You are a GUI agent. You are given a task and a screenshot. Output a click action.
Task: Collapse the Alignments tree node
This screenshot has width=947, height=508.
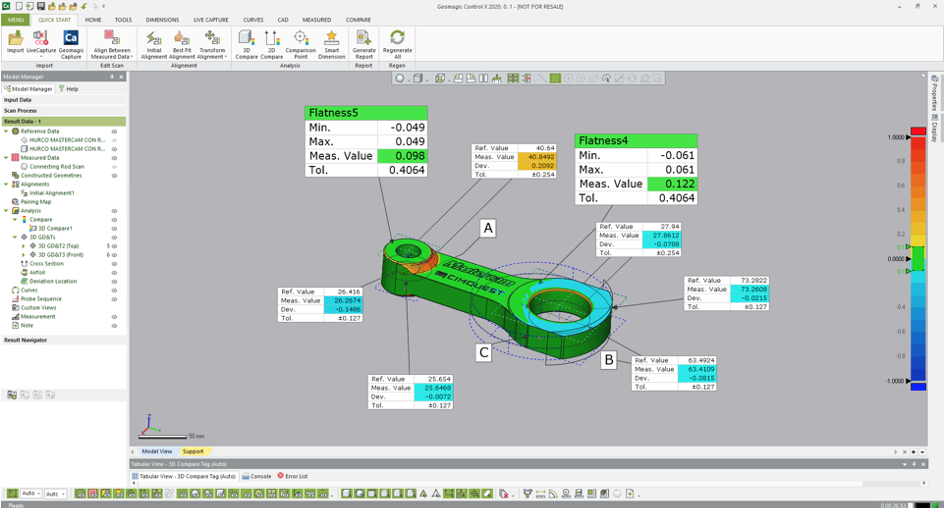coord(7,184)
